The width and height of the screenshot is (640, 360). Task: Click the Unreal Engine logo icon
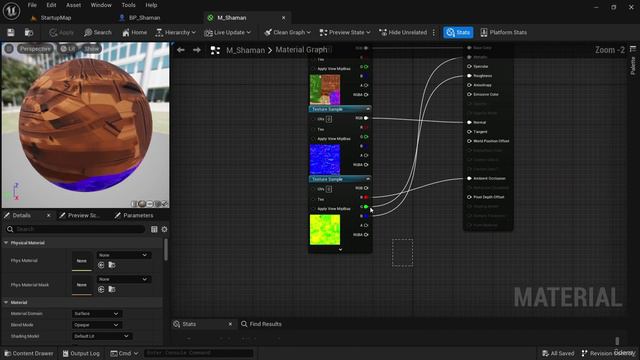11,11
